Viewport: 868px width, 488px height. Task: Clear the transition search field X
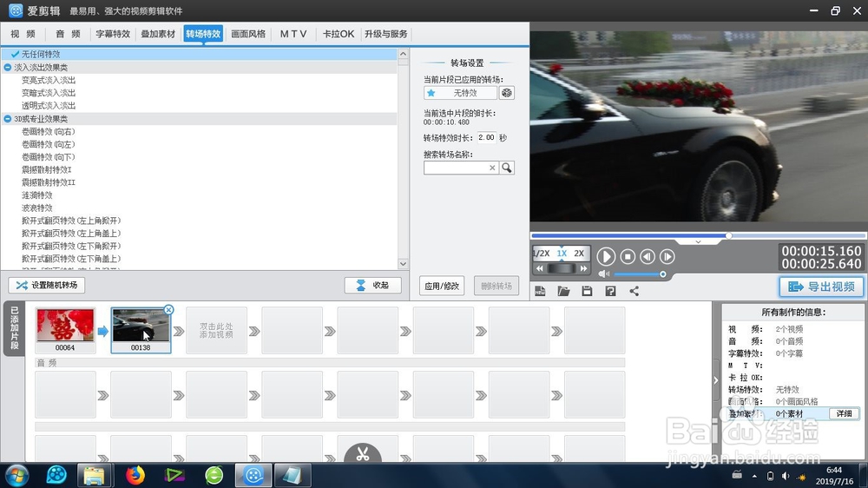click(492, 168)
